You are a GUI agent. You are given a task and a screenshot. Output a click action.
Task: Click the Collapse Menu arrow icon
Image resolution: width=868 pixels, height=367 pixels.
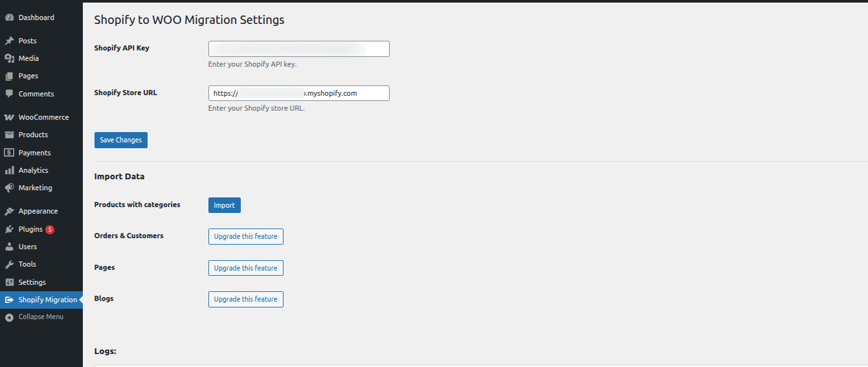point(9,317)
